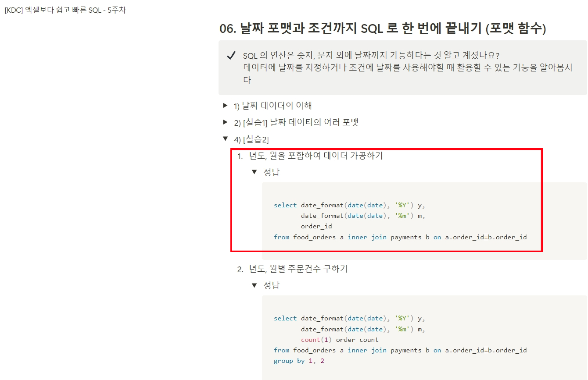
Task: Click the 'from food_orders' line in the second code block
Action: pos(400,350)
